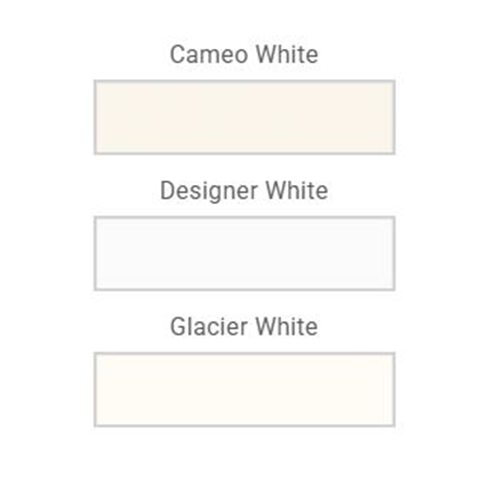This screenshot has height=500, width=500.
Task: Select the faint ivory swatch below Glacier White
Action: pos(244,389)
